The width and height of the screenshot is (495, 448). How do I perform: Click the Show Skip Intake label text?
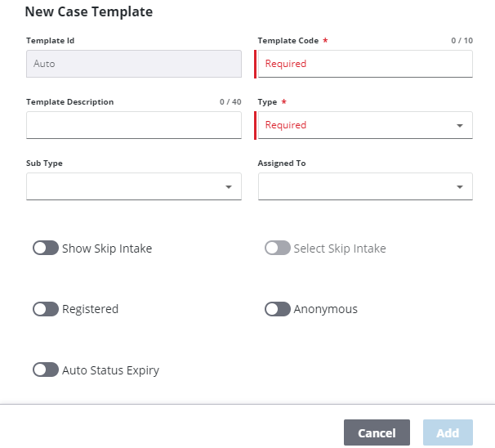tap(107, 249)
